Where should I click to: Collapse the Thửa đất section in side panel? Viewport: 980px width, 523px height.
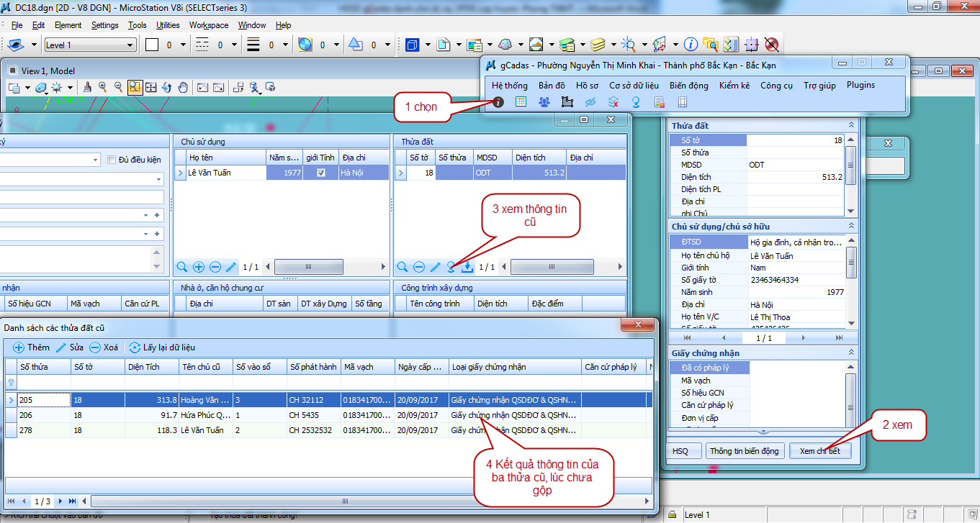pos(851,126)
